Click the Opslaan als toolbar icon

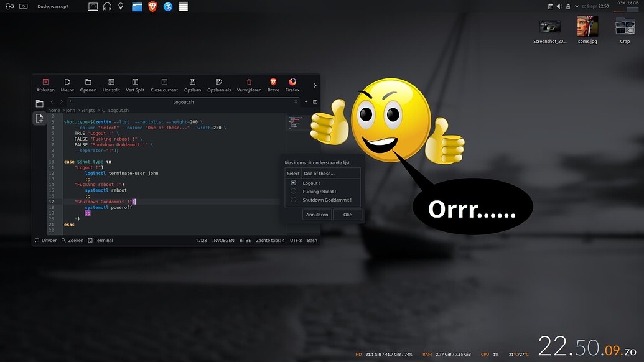218,84
